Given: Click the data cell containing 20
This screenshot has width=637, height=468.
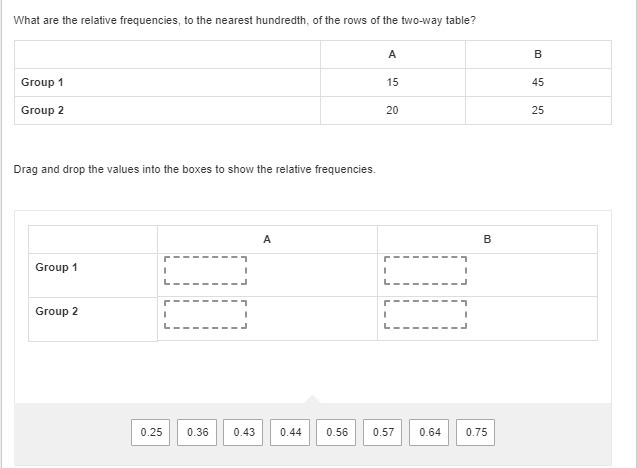Looking at the screenshot, I should [x=392, y=110].
